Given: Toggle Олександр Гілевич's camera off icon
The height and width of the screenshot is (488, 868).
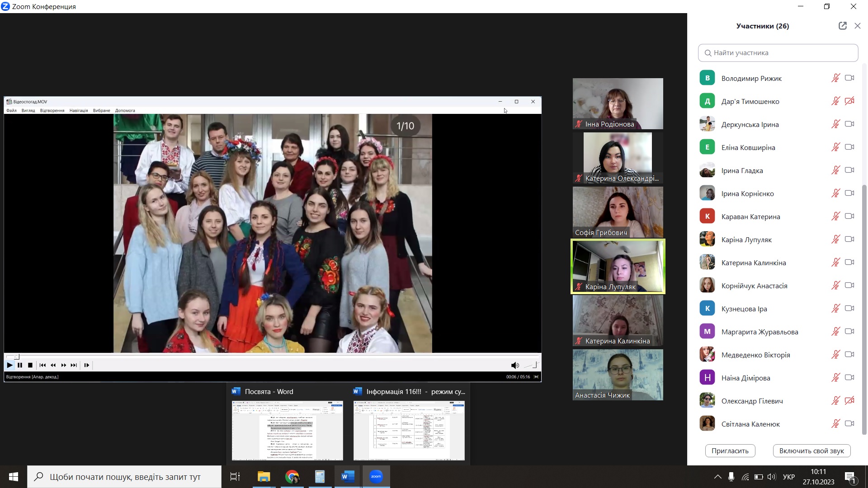Looking at the screenshot, I should coord(849,401).
